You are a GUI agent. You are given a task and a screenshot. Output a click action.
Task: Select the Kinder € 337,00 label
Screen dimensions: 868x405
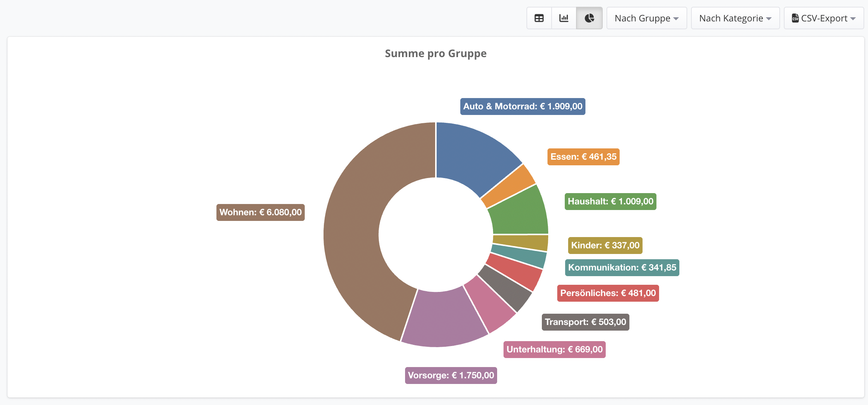(x=605, y=245)
